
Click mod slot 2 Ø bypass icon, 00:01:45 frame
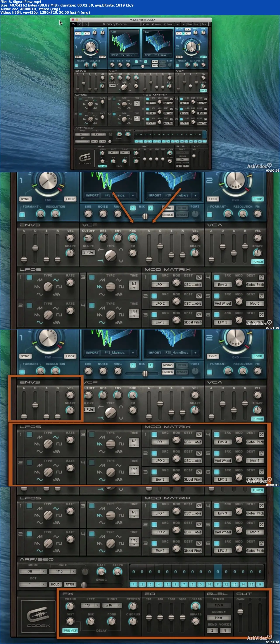point(199,453)
